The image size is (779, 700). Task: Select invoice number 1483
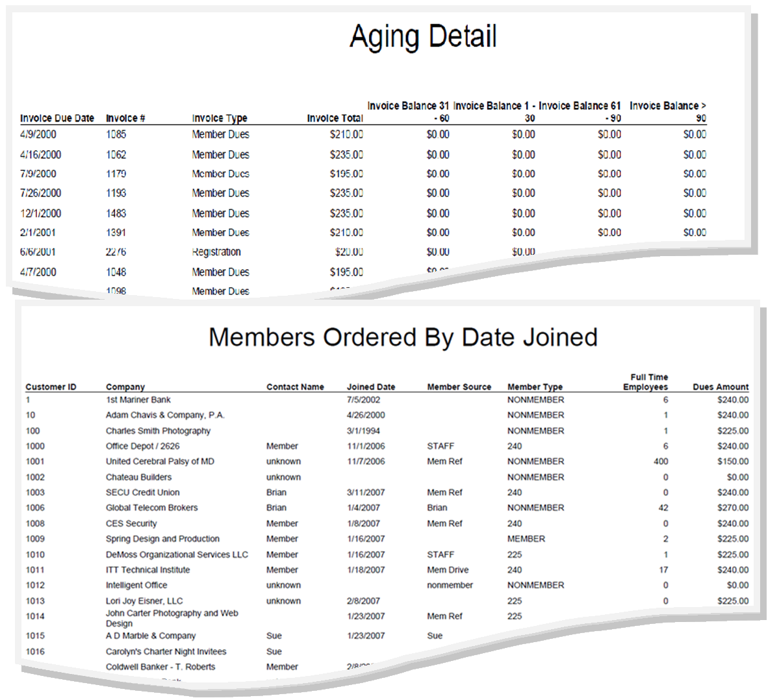point(116,213)
